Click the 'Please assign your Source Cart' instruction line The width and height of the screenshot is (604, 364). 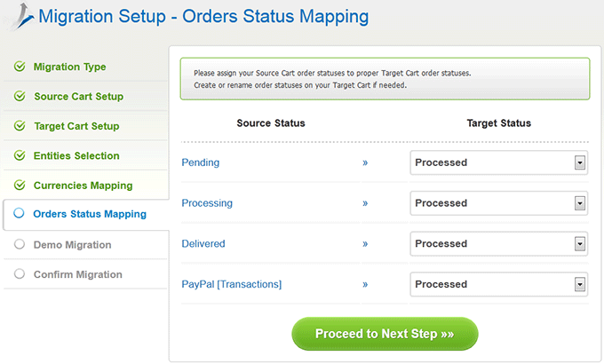tap(332, 73)
